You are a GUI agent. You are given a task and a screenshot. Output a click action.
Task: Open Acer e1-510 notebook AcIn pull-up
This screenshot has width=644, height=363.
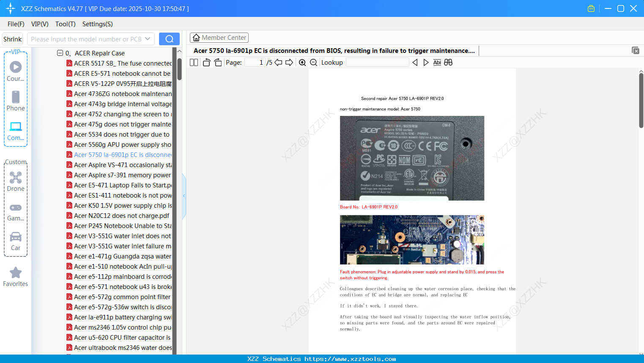pos(119,266)
